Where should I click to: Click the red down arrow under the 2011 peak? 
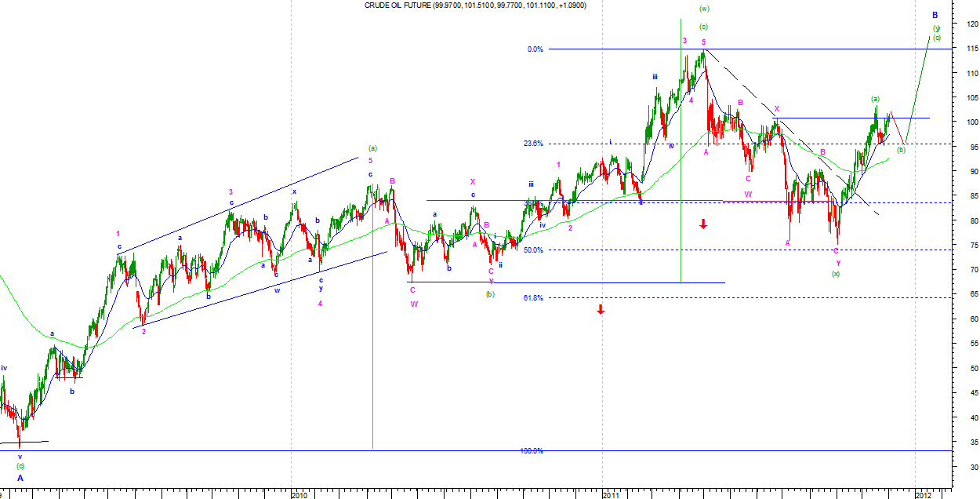pyautogui.click(x=703, y=224)
